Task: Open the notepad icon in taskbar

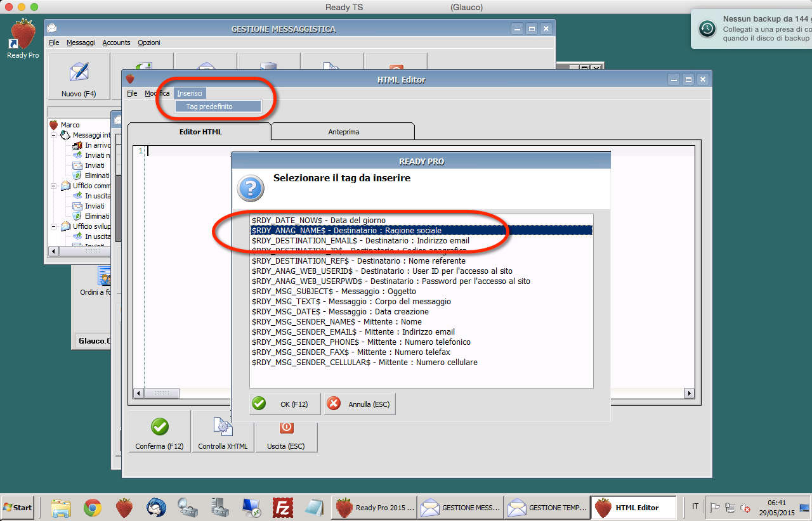Action: [314, 507]
